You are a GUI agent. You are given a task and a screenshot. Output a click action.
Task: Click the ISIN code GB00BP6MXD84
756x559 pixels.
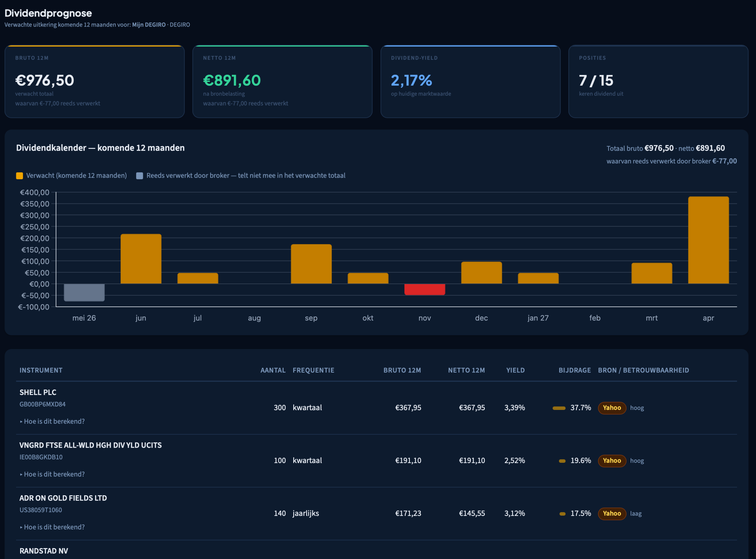pyautogui.click(x=43, y=404)
